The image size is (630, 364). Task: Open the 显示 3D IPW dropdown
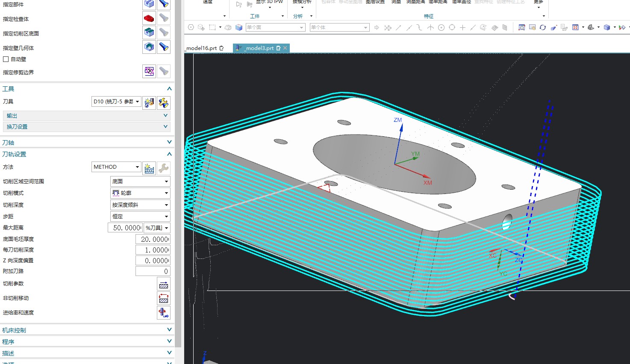[269, 4]
